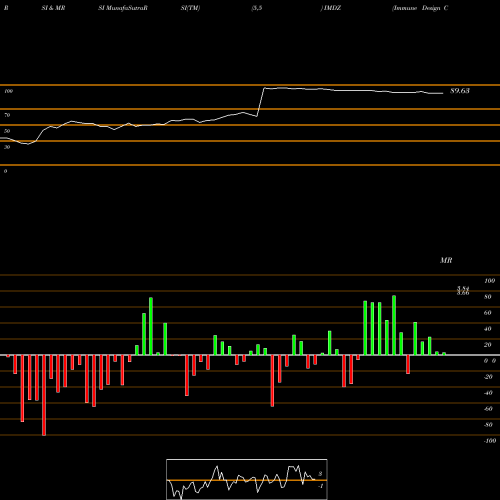Click the 'SI & MR' header label
Image resolution: width=500 pixels, height=500 pixels.
click(53, 8)
